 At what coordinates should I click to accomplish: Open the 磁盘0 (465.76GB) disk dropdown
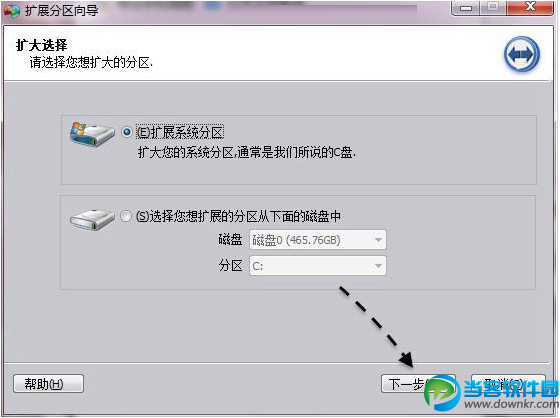[x=318, y=240]
